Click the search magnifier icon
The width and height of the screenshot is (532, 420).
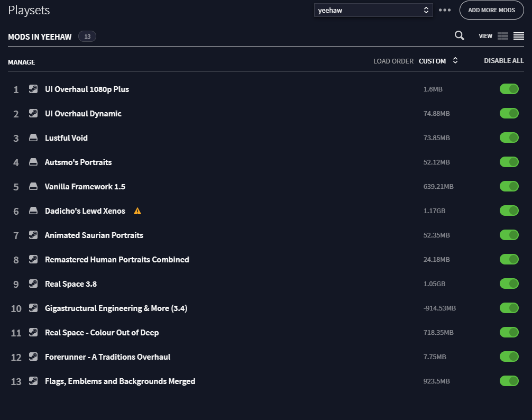(460, 35)
